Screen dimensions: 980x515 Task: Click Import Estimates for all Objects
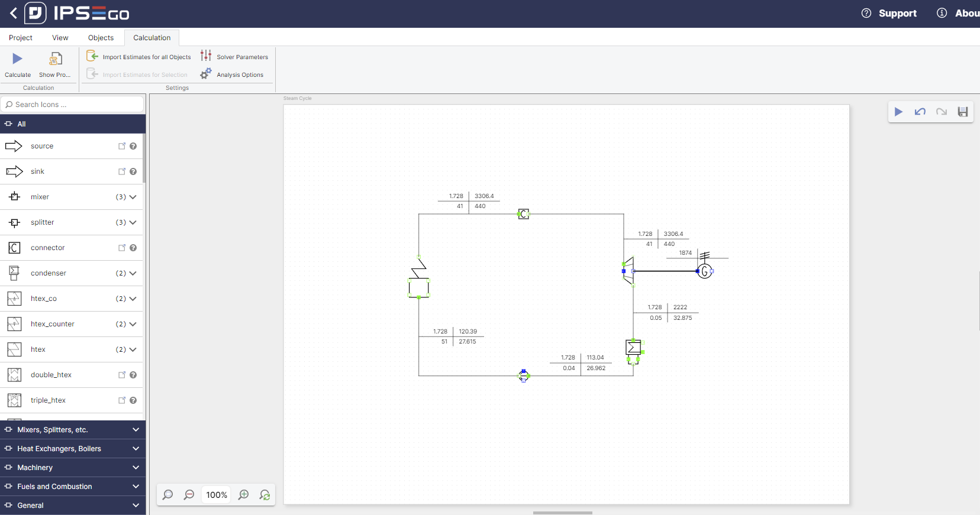point(140,57)
